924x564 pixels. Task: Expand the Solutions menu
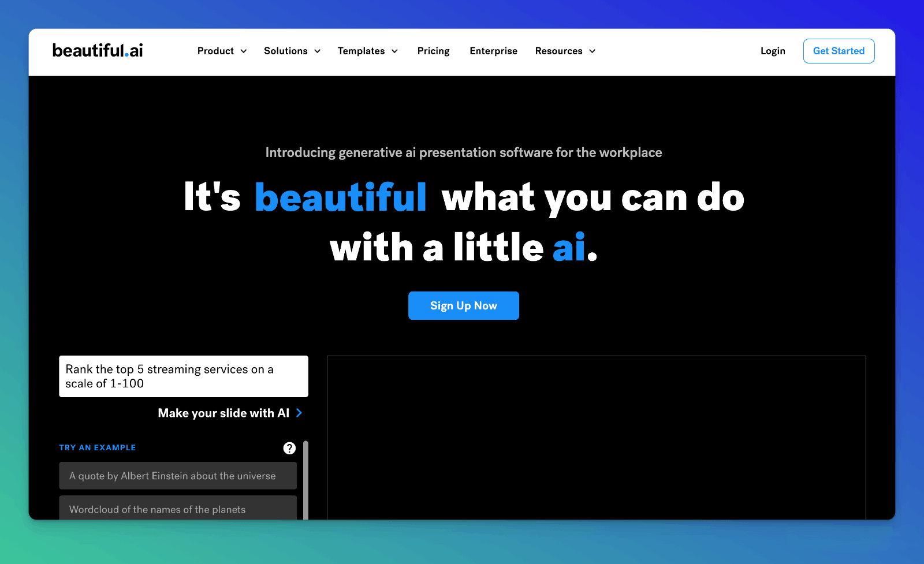point(292,51)
